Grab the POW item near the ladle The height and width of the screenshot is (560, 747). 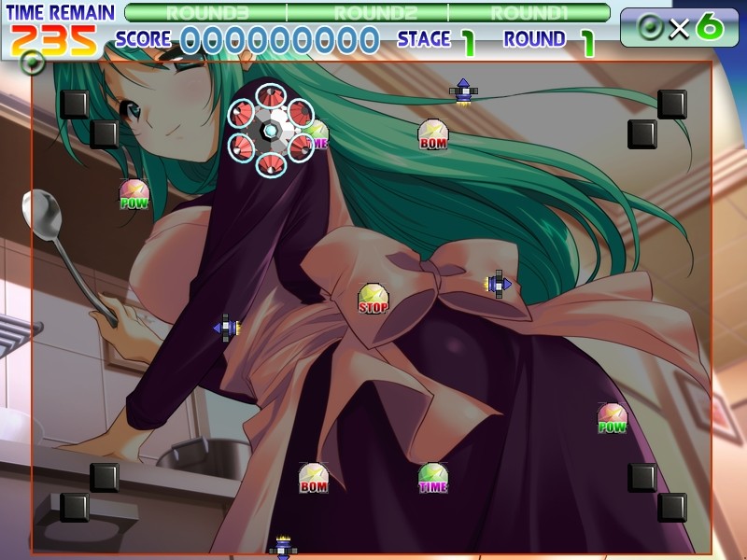coord(134,194)
